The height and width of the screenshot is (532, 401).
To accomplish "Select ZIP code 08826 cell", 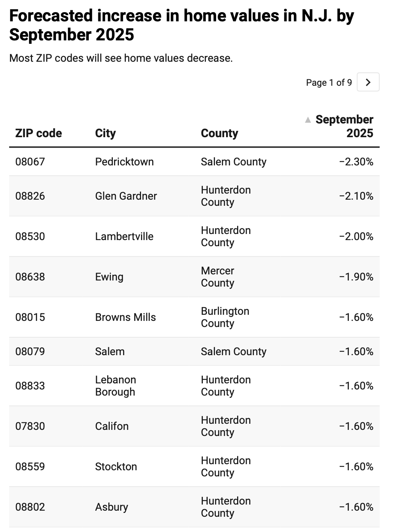I will tap(30, 196).
